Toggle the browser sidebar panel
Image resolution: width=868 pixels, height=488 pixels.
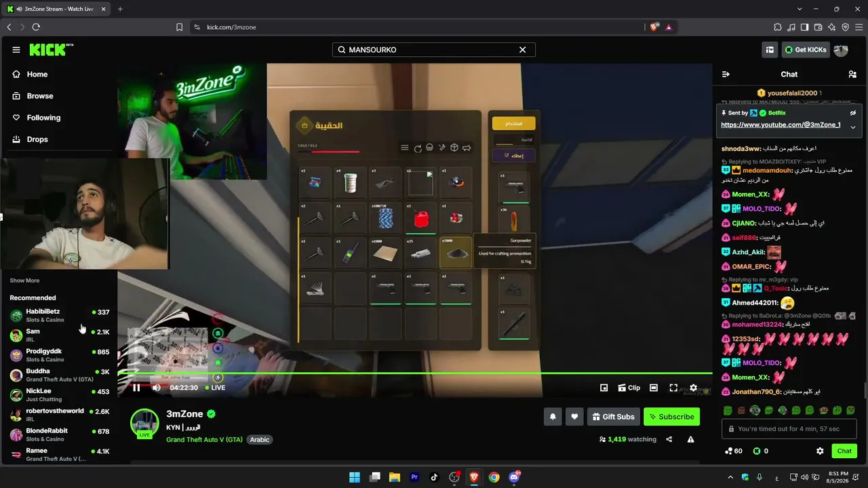(x=804, y=27)
